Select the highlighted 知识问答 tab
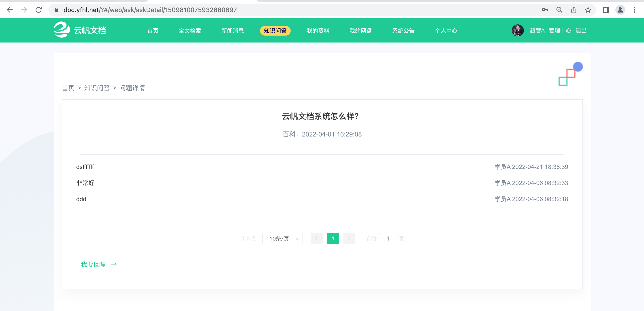 point(275,30)
